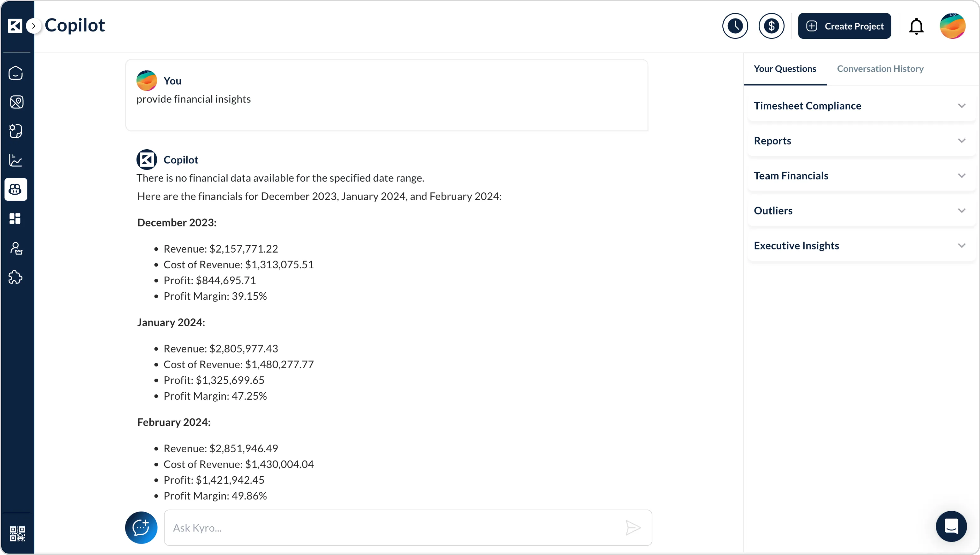Click the puzzle piece integrations icon
The width and height of the screenshot is (980, 555).
click(16, 277)
